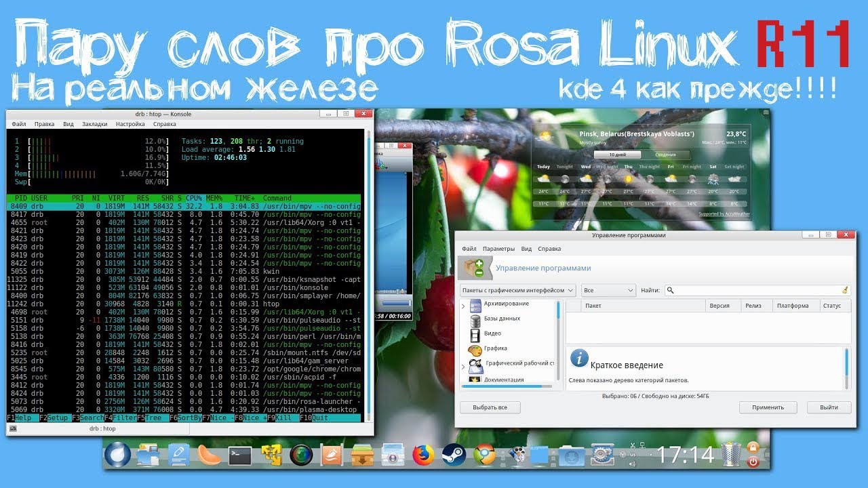Switch to the '10 дней' weather tab
The height and width of the screenshot is (488, 868).
(x=616, y=155)
